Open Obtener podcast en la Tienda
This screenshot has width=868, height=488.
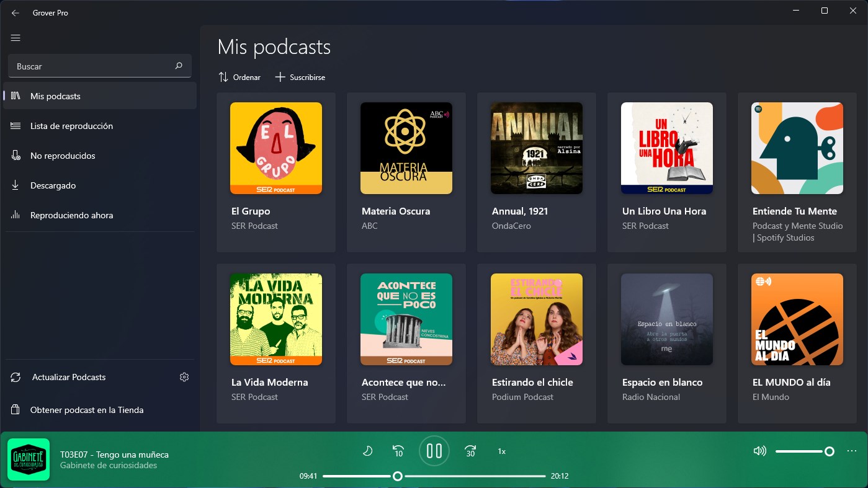100,410
